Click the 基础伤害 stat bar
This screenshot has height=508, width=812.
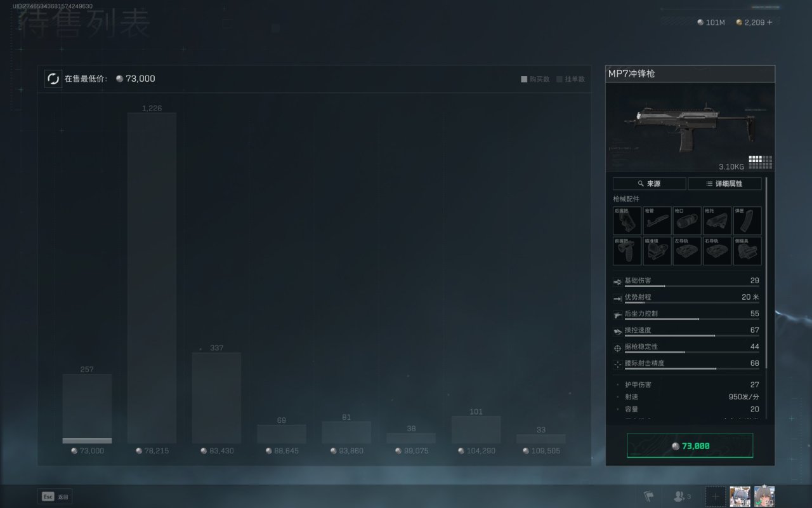point(691,286)
